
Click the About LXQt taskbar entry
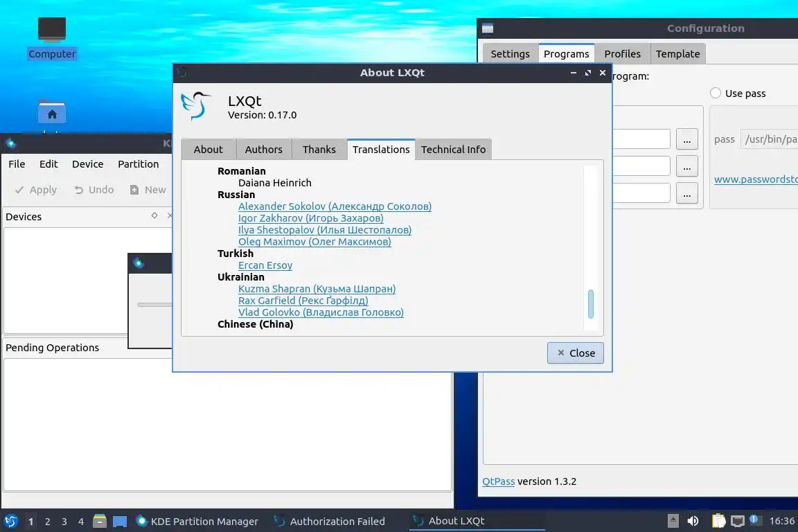(x=477, y=521)
